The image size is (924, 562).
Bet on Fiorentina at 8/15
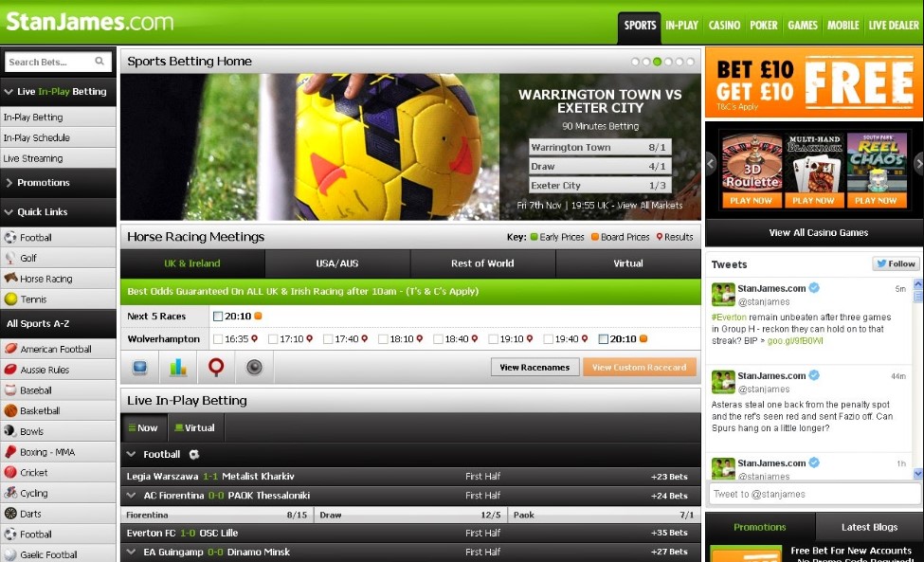(x=217, y=515)
